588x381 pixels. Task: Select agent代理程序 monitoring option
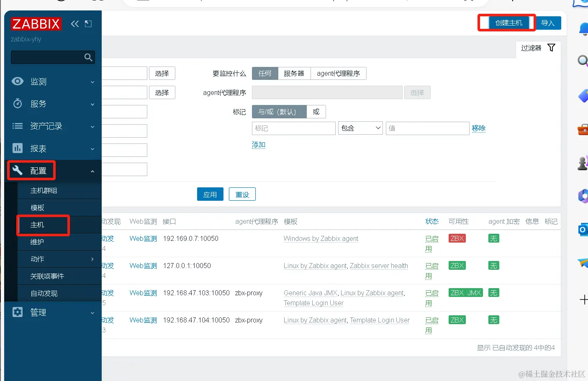coord(338,74)
